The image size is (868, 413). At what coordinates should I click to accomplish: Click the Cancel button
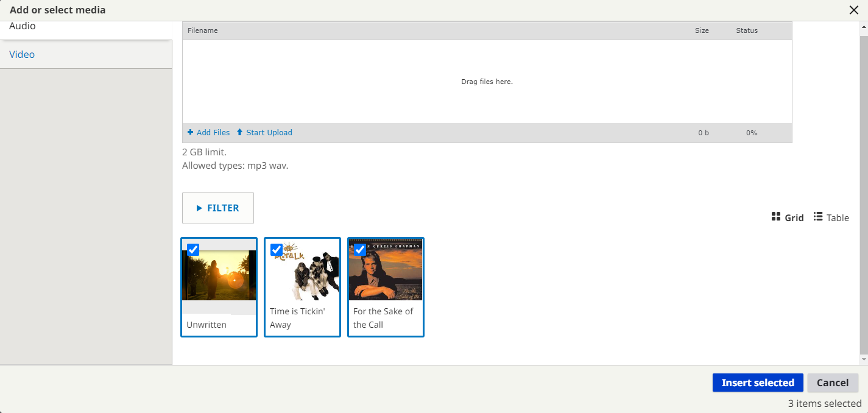coord(833,383)
